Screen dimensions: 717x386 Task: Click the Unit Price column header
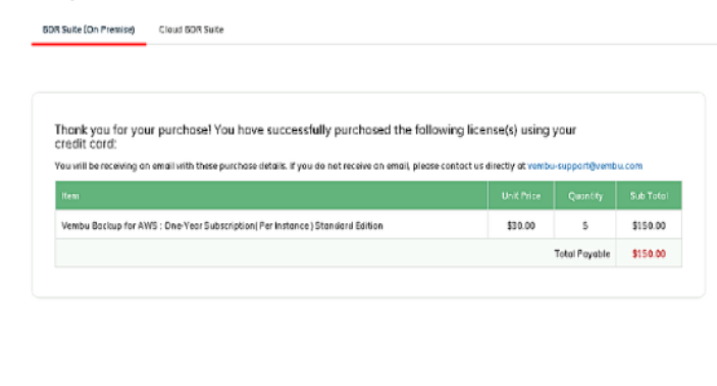[x=521, y=196]
